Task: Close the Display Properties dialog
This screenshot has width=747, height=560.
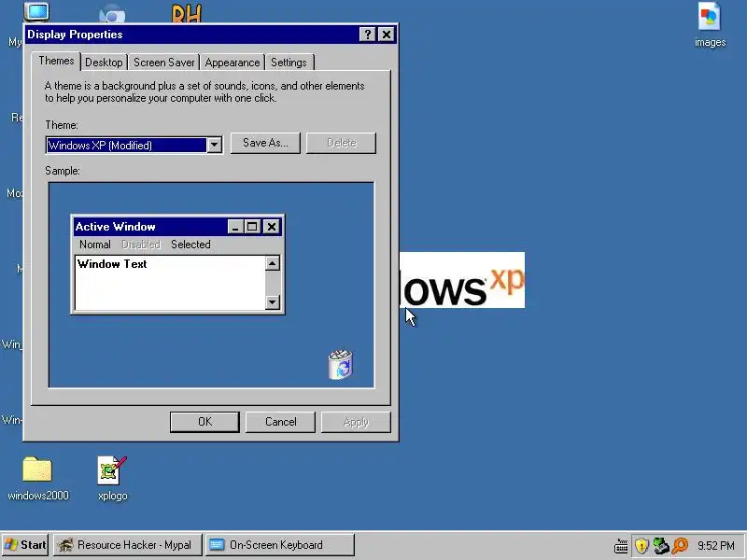Action: [x=387, y=35]
